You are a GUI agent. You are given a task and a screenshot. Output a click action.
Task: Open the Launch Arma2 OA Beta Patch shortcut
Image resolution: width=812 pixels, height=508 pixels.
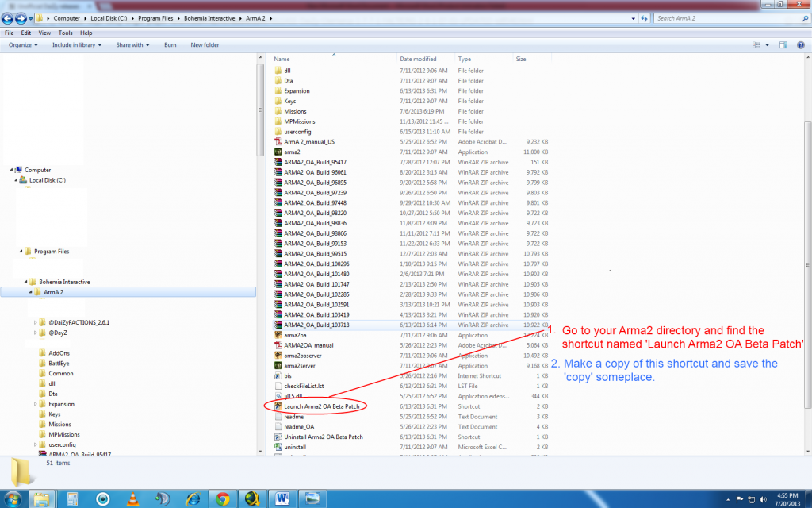(x=320, y=406)
